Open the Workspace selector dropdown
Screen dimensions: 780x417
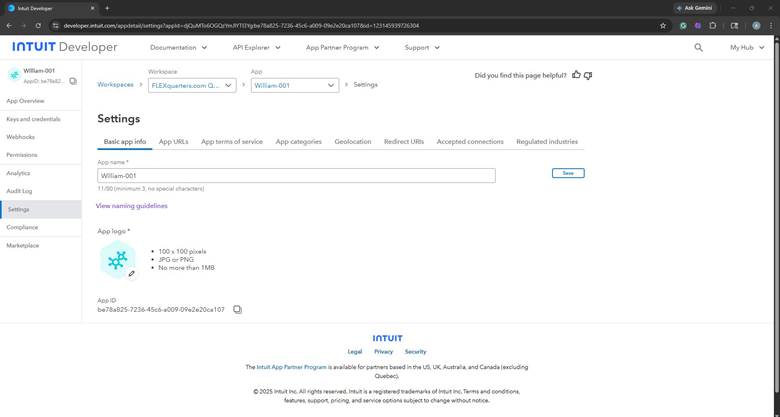tap(192, 85)
